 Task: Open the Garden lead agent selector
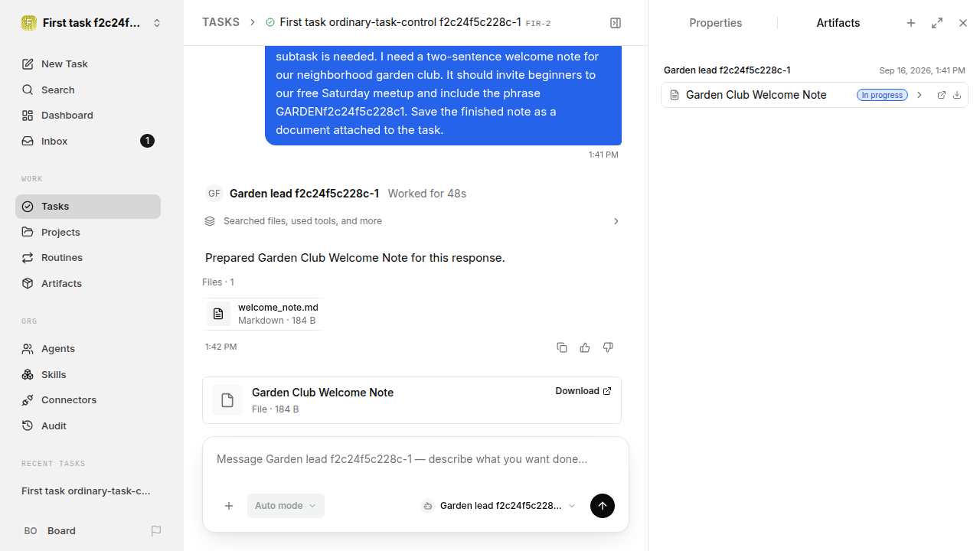(498, 506)
